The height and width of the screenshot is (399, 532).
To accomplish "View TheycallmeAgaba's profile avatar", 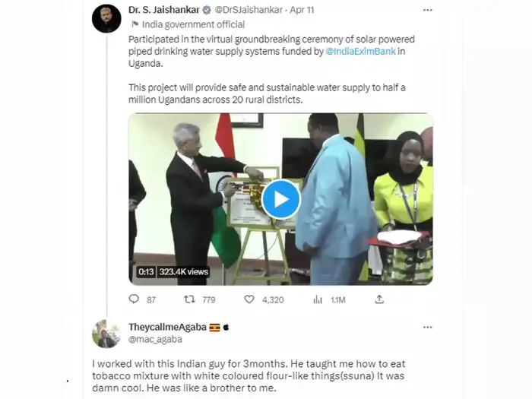I will pyautogui.click(x=106, y=334).
